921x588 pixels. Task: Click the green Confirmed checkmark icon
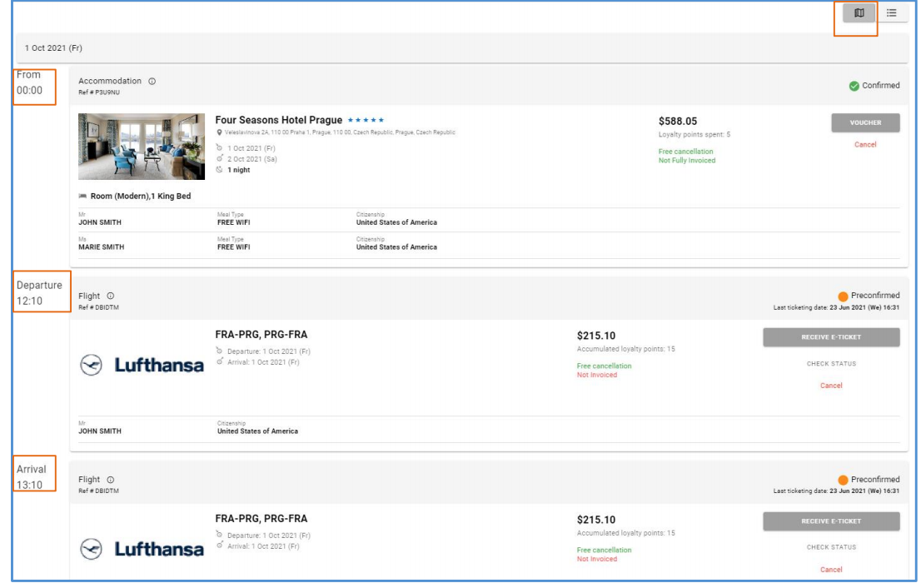coord(854,85)
